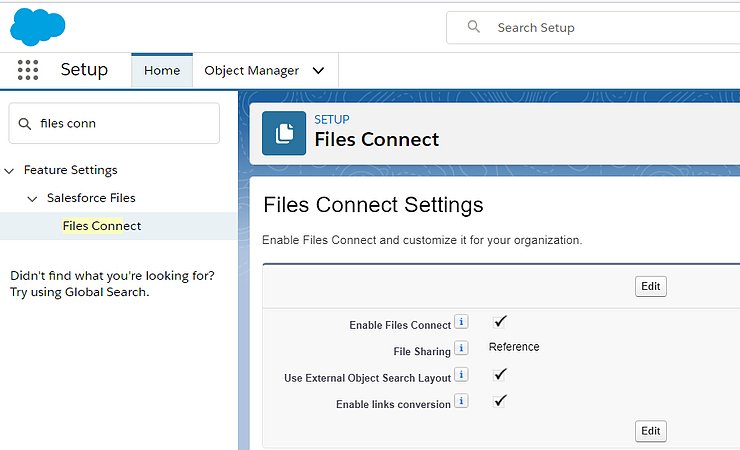This screenshot has height=450, width=740.
Task: Click info icon beside Enable links conversion
Action: click(461, 401)
